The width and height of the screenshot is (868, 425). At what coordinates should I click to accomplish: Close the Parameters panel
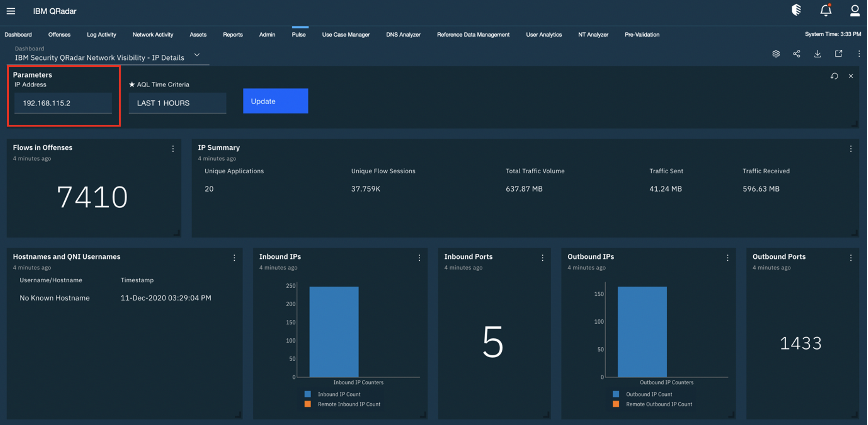click(851, 76)
